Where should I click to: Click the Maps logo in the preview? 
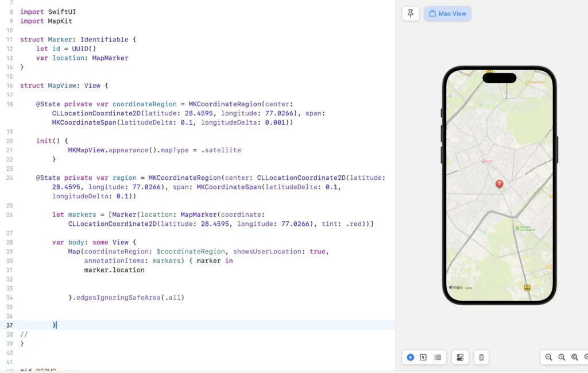[x=456, y=287]
